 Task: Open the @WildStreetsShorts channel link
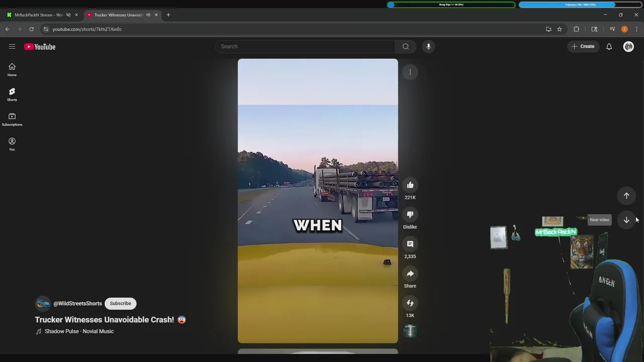(77, 304)
